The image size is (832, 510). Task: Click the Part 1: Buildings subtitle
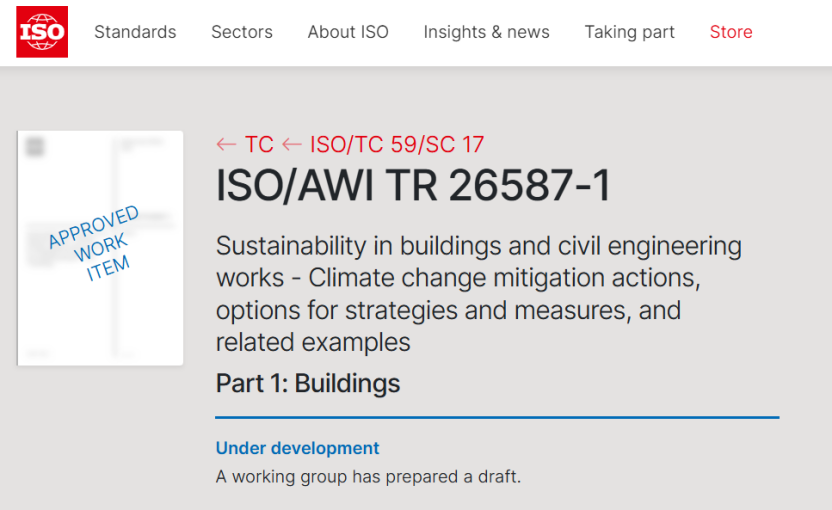click(x=308, y=383)
